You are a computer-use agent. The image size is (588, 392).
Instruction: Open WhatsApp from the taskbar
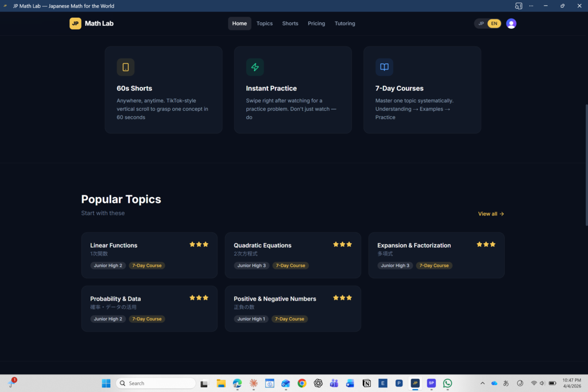[447, 383]
